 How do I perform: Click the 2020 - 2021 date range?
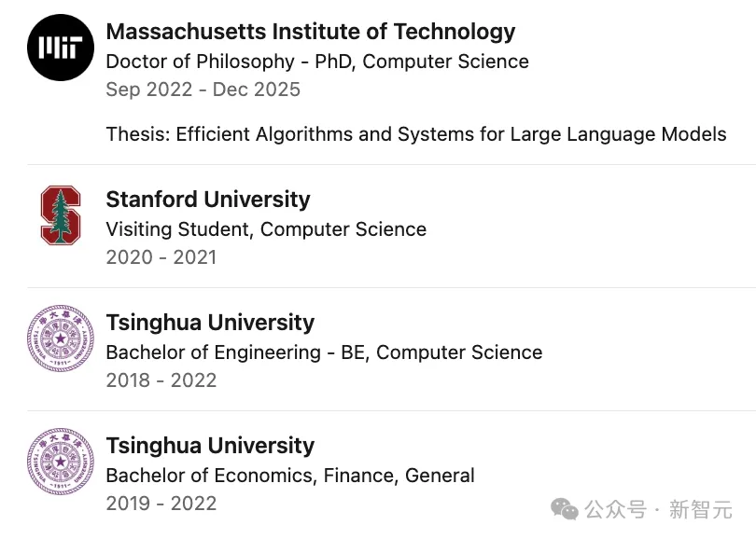point(161,257)
